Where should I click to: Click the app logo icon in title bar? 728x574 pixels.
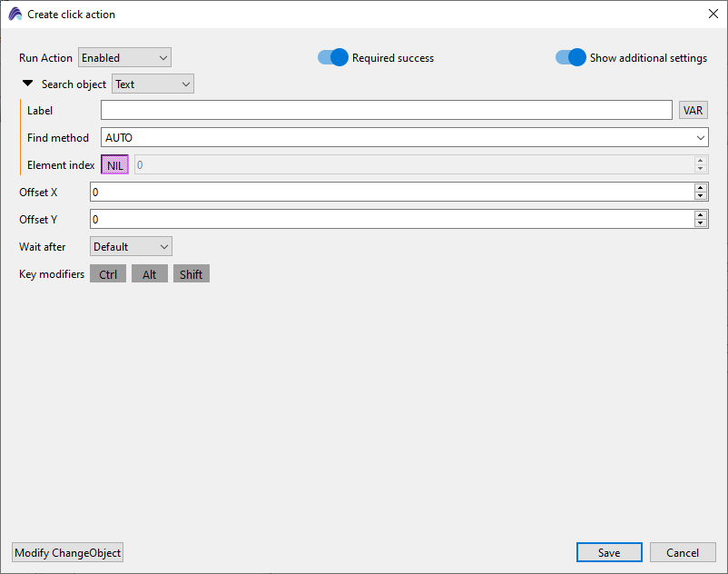tap(15, 15)
